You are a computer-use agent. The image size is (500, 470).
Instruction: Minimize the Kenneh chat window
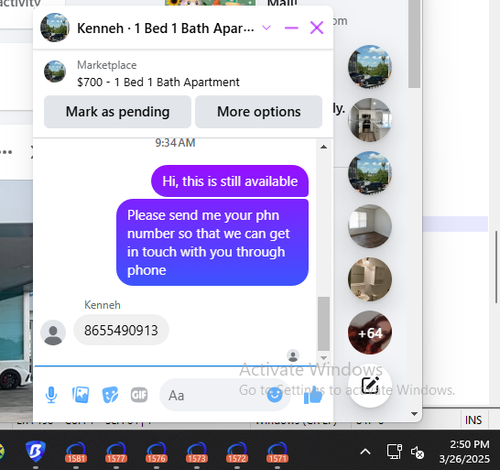[x=291, y=28]
